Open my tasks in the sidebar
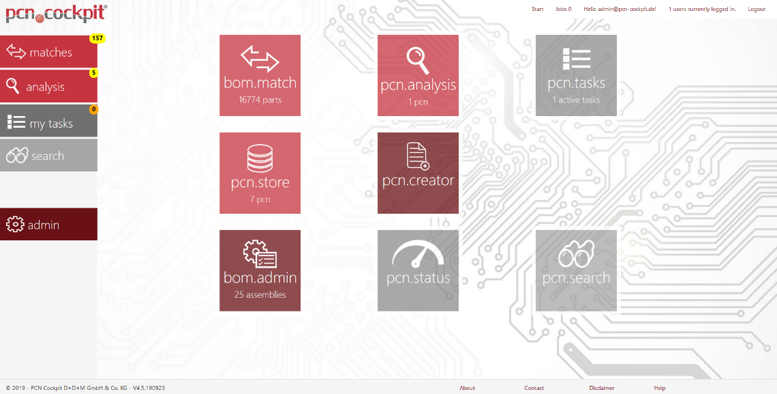The width and height of the screenshot is (777, 394). pyautogui.click(x=49, y=121)
